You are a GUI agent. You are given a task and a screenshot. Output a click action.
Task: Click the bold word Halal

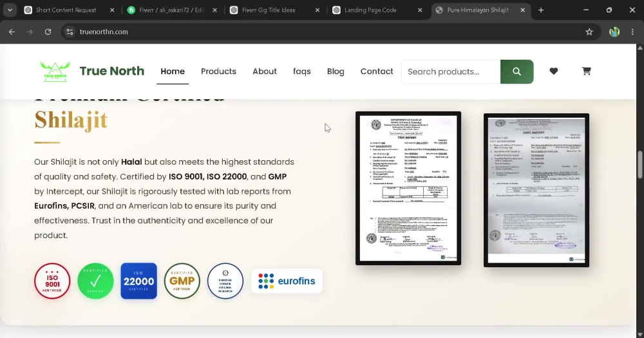tap(131, 162)
